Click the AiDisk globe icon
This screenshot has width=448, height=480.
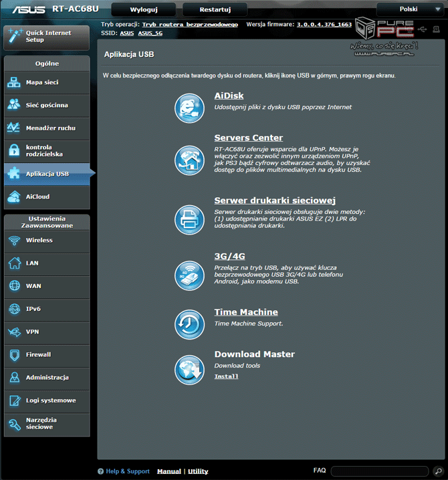click(x=189, y=108)
